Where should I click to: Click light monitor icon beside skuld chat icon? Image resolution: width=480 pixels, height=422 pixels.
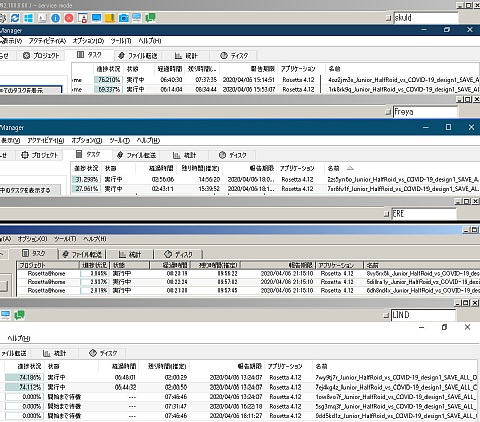tap(137, 18)
